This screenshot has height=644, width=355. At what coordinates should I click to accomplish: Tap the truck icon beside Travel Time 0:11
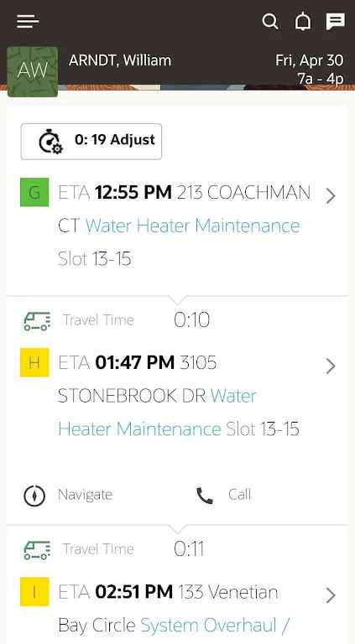[x=37, y=550]
